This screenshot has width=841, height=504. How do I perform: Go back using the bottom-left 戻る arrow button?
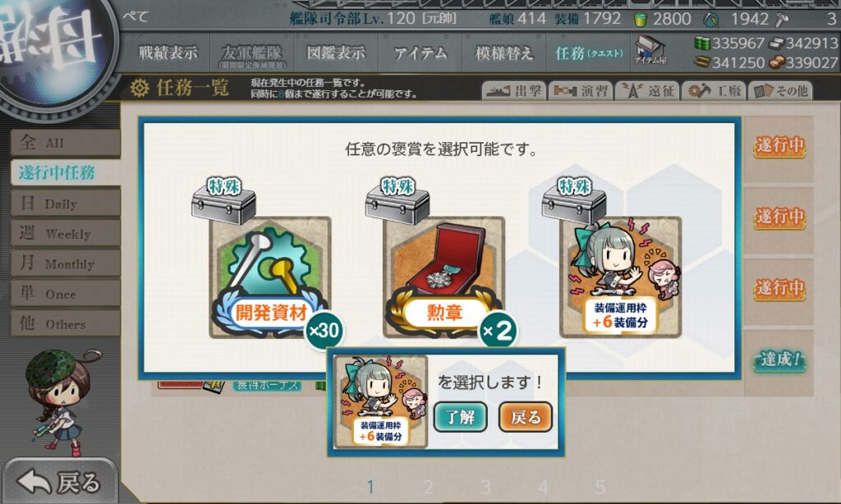59,482
